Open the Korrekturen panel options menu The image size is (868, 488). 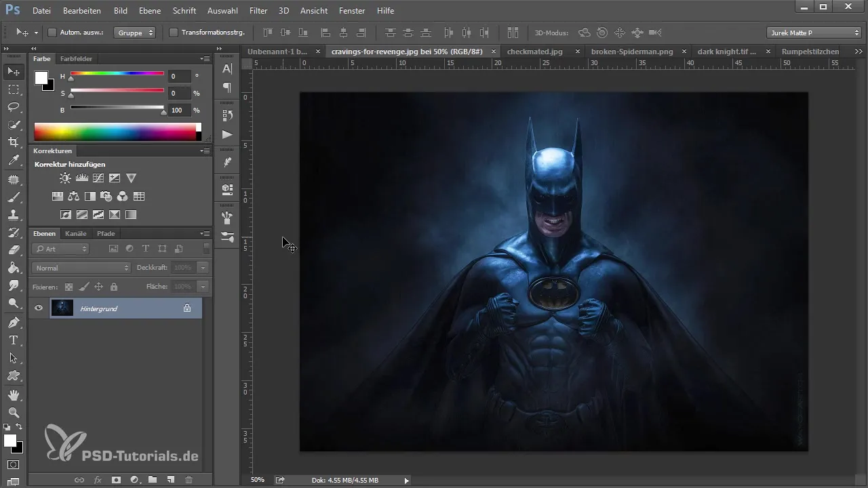pyautogui.click(x=205, y=151)
